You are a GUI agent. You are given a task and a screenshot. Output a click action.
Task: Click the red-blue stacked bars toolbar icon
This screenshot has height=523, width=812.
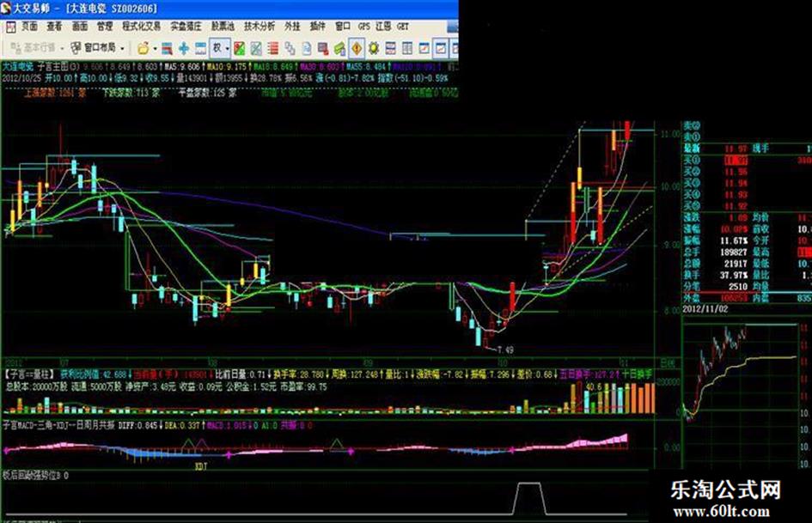coord(167,49)
